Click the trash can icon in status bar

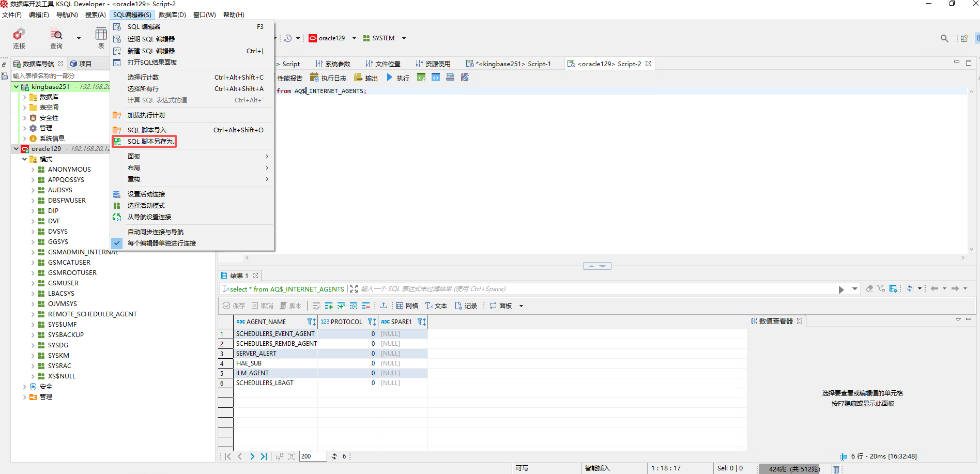[x=836, y=469]
